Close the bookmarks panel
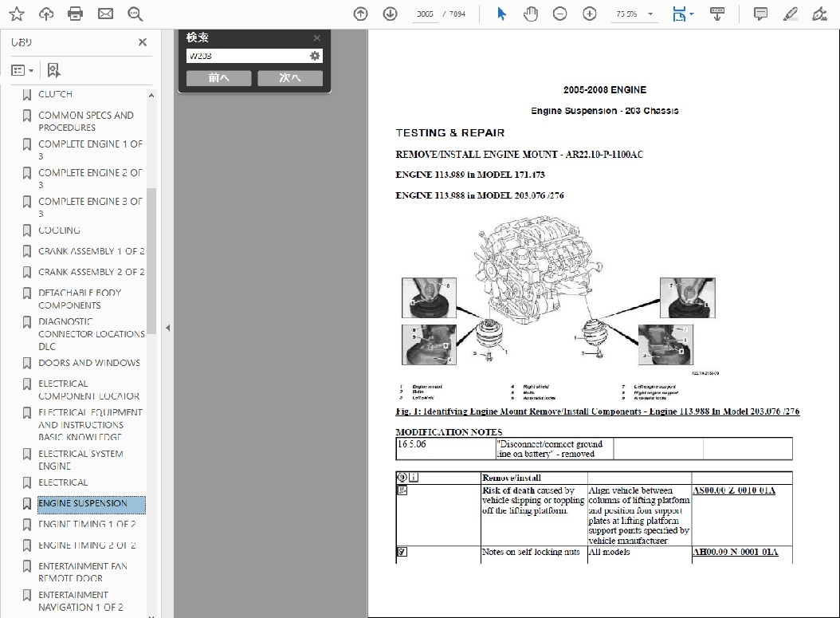This screenshot has height=618, width=840. (x=143, y=42)
